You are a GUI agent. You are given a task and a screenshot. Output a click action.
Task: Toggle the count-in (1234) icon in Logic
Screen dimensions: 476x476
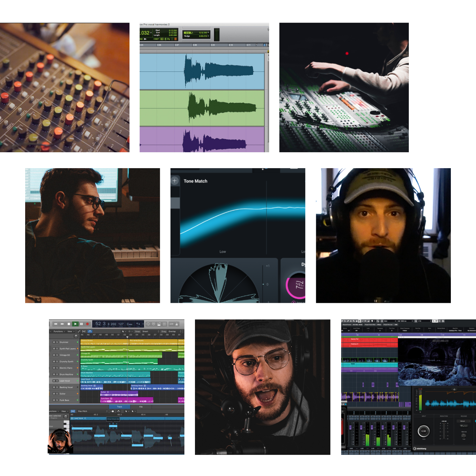pos(170,324)
